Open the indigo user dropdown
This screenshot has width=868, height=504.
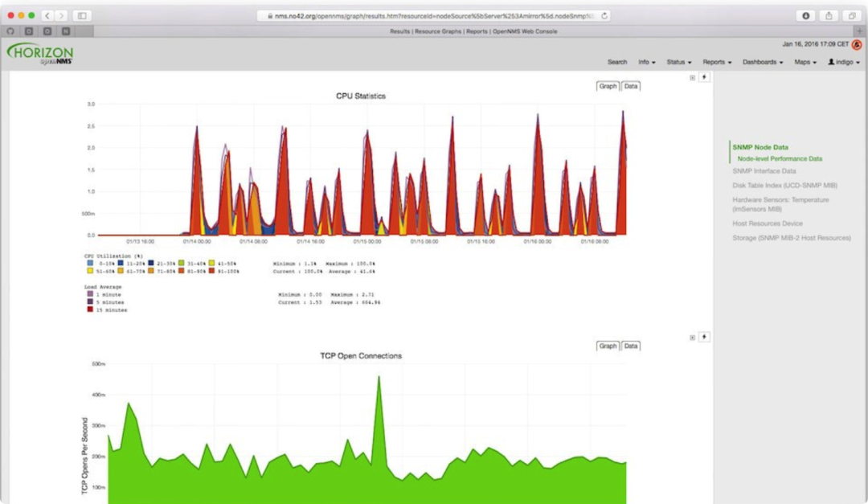844,62
